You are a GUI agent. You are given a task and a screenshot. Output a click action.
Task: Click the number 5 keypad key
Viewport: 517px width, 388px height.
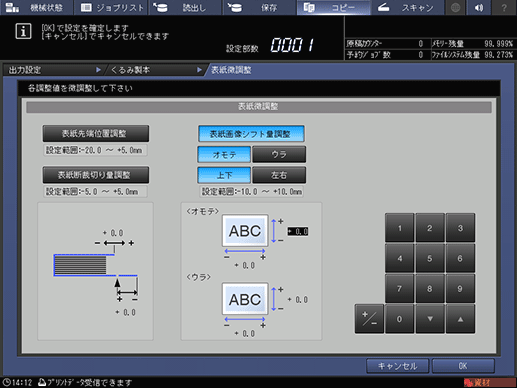[x=430, y=258]
